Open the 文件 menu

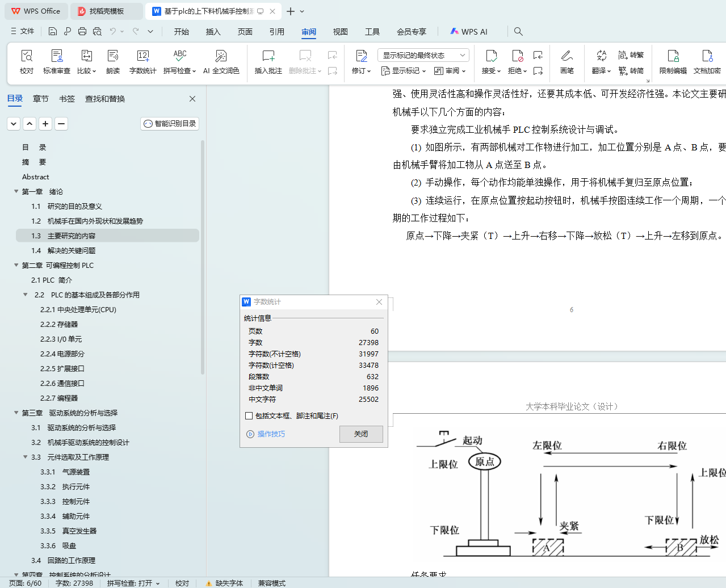click(x=23, y=31)
